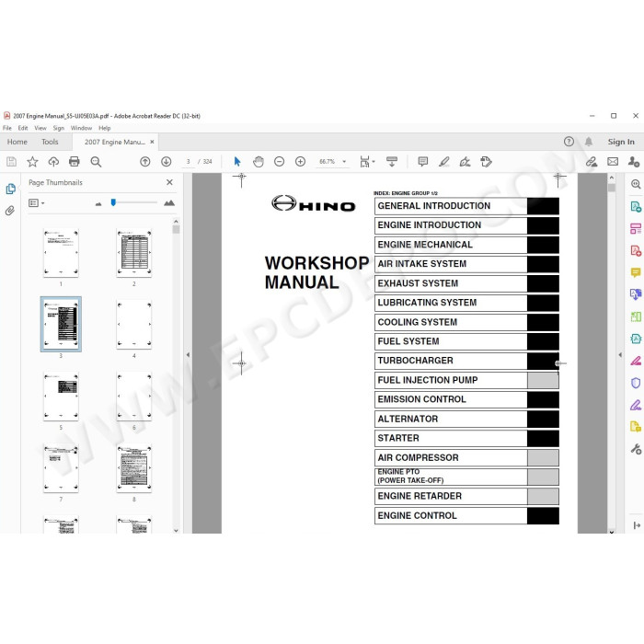Open the Window menu

click(x=81, y=128)
